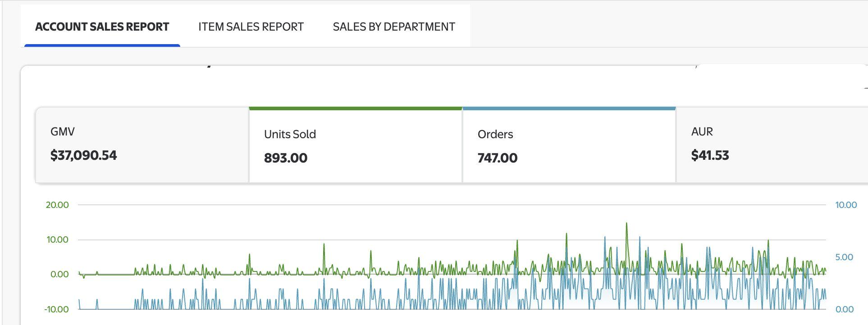Click the blue bar above Orders
This screenshot has width=868, height=325.
(569, 108)
